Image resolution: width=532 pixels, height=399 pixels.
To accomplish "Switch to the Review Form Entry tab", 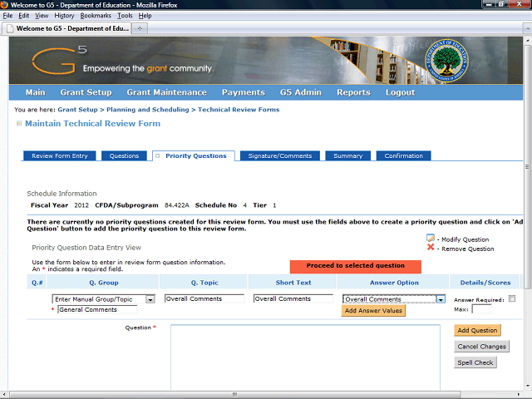I will point(60,155).
